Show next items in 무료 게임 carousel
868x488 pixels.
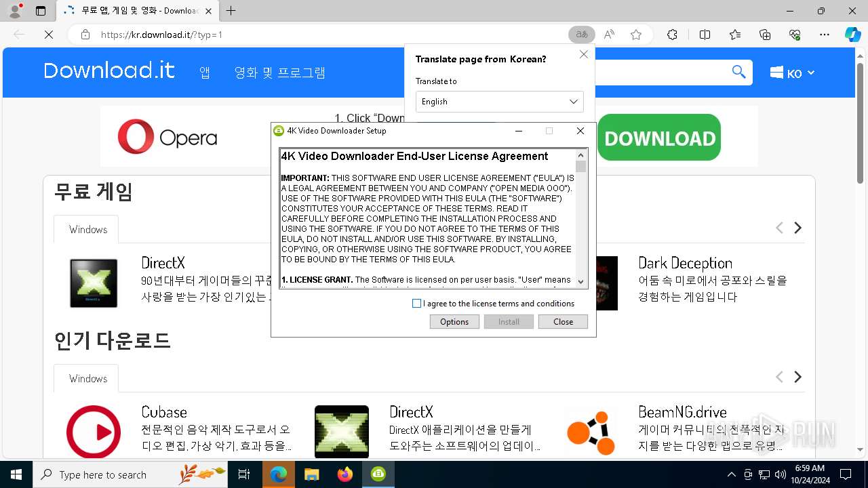tap(798, 228)
